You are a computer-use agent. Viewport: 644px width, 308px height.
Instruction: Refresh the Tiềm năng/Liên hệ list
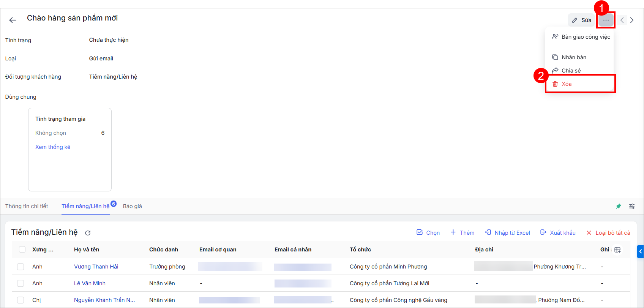[88, 233]
